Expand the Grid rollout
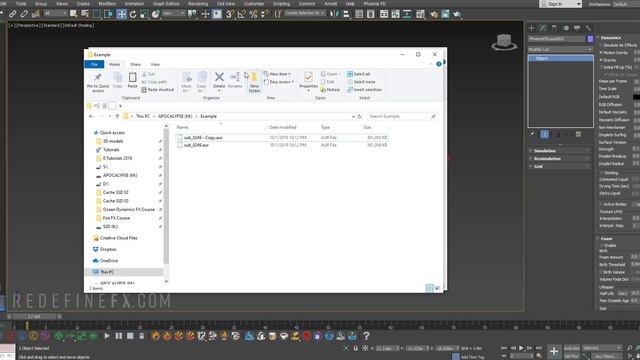This screenshot has width=640, height=360. 560,166
